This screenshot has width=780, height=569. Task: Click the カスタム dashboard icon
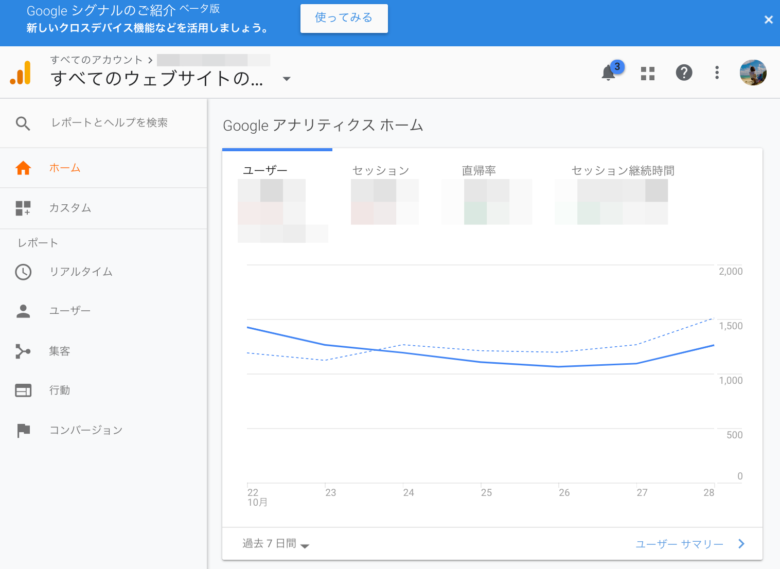pyautogui.click(x=23, y=208)
